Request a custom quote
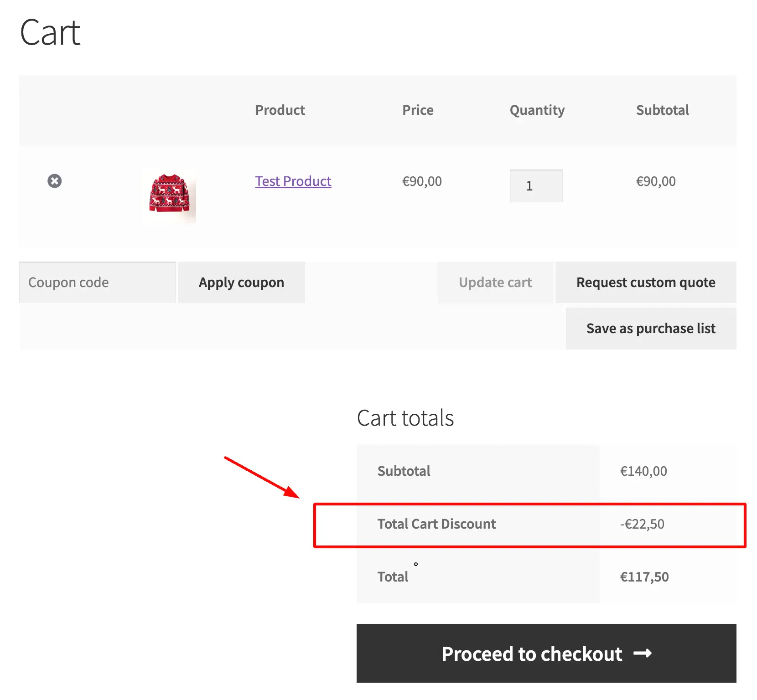 646,283
